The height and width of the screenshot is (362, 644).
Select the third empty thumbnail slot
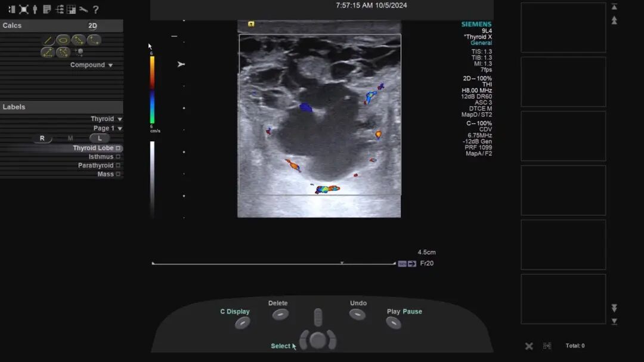(x=563, y=136)
